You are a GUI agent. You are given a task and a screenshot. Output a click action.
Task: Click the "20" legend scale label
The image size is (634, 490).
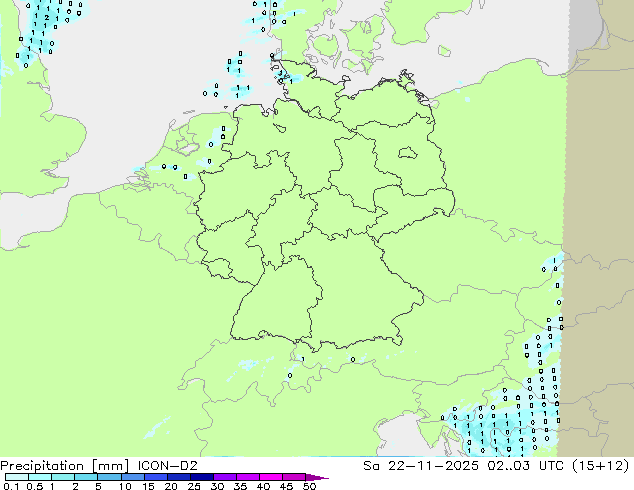(x=171, y=486)
